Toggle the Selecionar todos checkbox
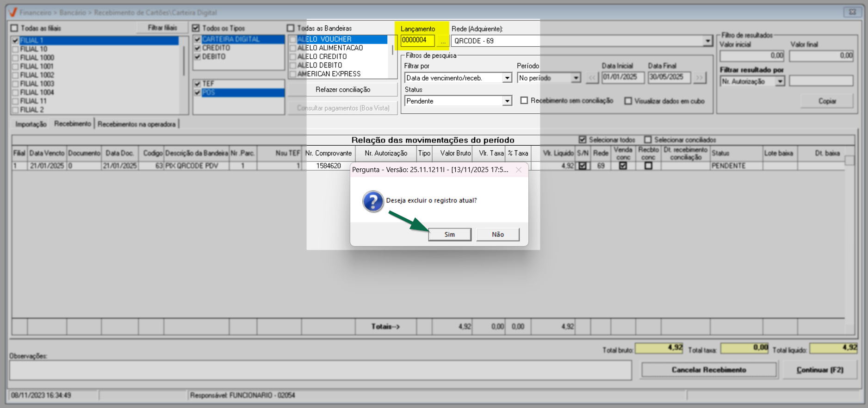This screenshot has height=408, width=868. (583, 140)
